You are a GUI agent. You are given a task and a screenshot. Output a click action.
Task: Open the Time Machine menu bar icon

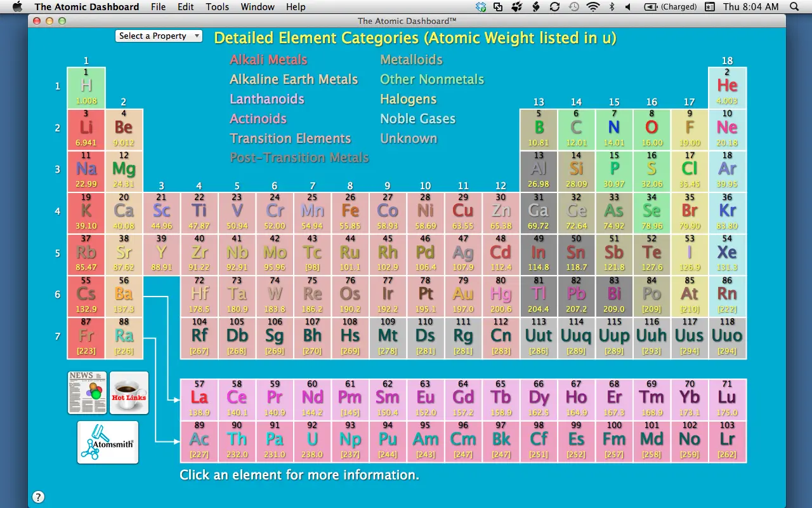pyautogui.click(x=573, y=7)
